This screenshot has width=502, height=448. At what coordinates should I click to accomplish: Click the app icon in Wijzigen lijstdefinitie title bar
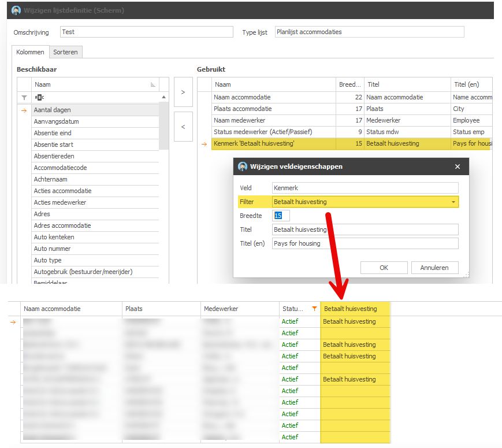(x=16, y=10)
